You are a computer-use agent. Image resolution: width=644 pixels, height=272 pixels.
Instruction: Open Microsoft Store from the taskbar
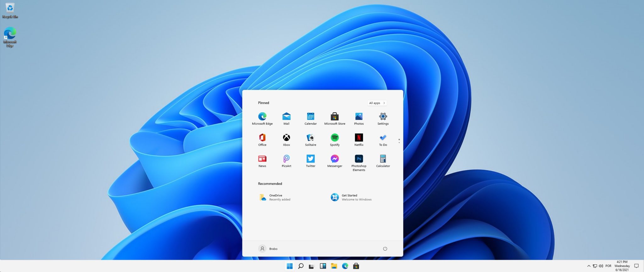click(x=356, y=266)
